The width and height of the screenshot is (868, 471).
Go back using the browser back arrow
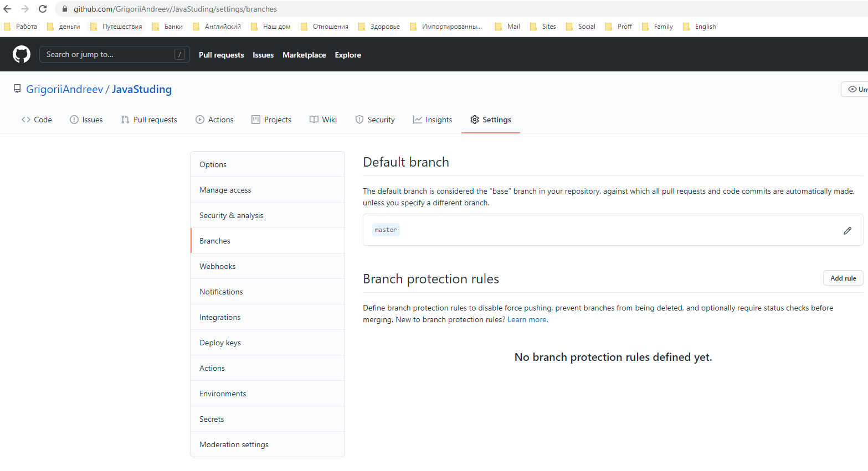click(8, 9)
